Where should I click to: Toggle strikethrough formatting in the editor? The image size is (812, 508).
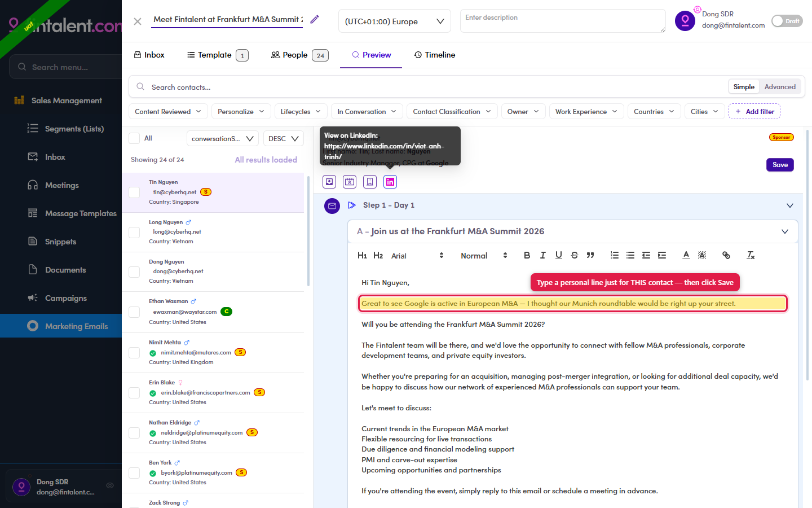pyautogui.click(x=574, y=255)
